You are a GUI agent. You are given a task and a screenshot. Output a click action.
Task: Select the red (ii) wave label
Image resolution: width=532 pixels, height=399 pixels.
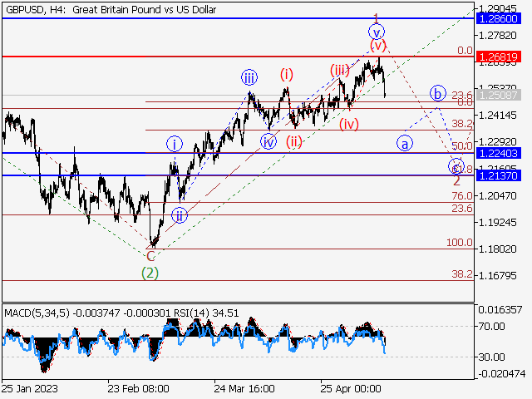(x=293, y=142)
